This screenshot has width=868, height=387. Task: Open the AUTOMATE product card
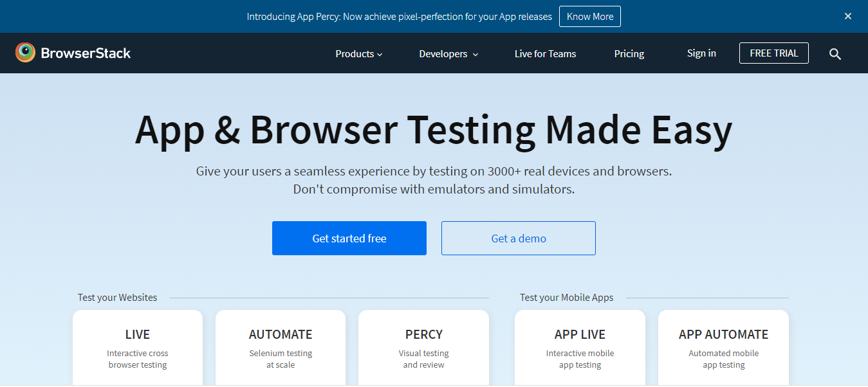click(281, 348)
